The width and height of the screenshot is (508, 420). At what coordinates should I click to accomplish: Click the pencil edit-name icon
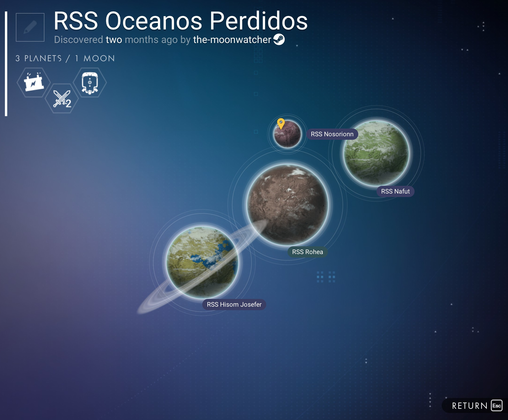click(30, 27)
